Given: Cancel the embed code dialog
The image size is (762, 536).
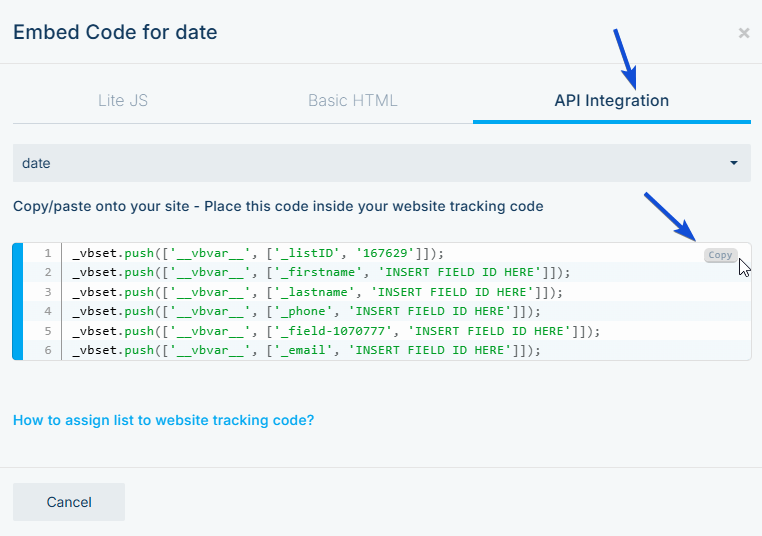Looking at the screenshot, I should coord(69,502).
